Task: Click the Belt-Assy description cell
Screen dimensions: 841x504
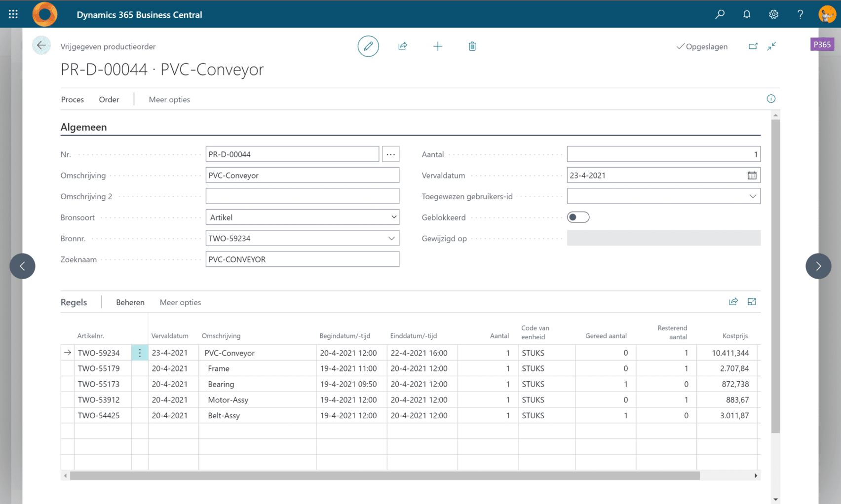Action: [x=258, y=416]
